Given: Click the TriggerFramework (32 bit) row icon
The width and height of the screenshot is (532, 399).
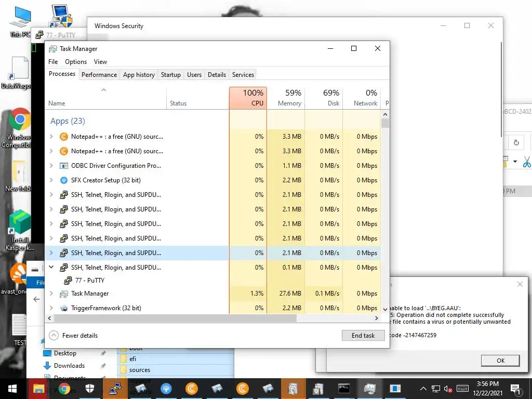Looking at the screenshot, I should tap(63, 308).
